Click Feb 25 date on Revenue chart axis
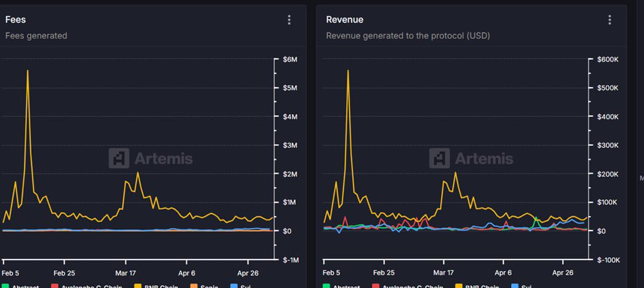 tap(385, 273)
